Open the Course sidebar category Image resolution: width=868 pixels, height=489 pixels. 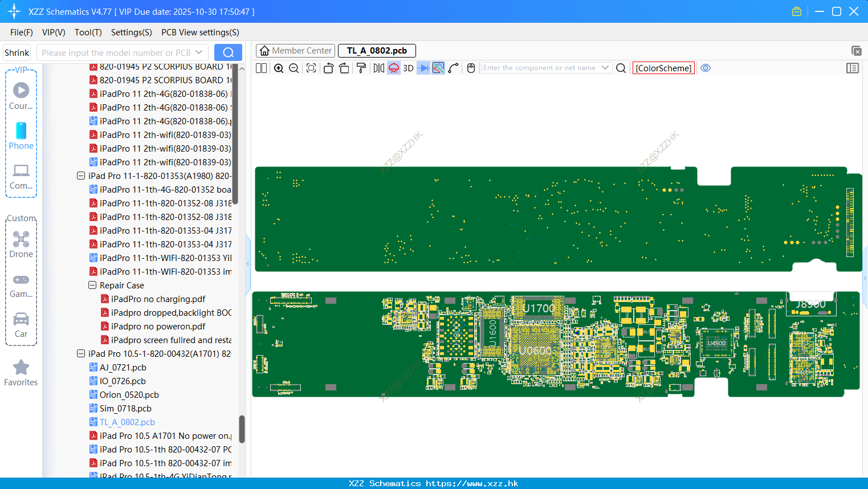click(21, 96)
